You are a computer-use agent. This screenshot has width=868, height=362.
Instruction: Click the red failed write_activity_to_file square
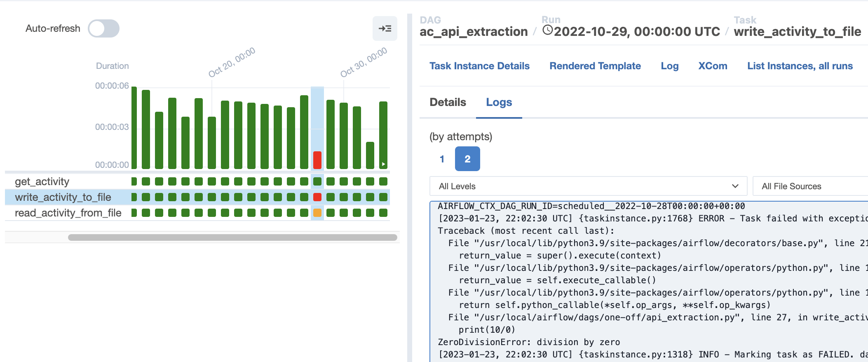(317, 197)
